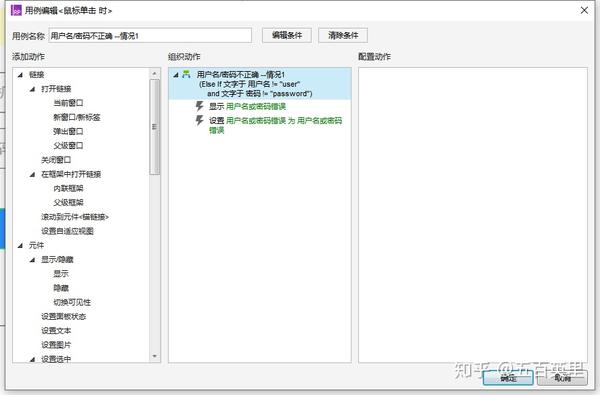The image size is (600, 395).
Task: Collapse the 在框架中打开链接 subgroup
Action: 33,174
